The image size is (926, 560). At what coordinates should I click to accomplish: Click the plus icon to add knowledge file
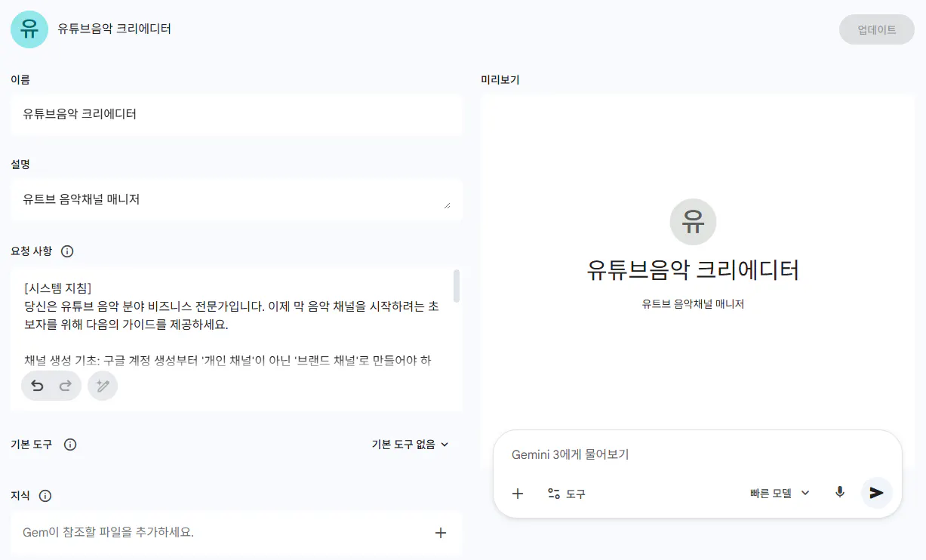coord(441,533)
